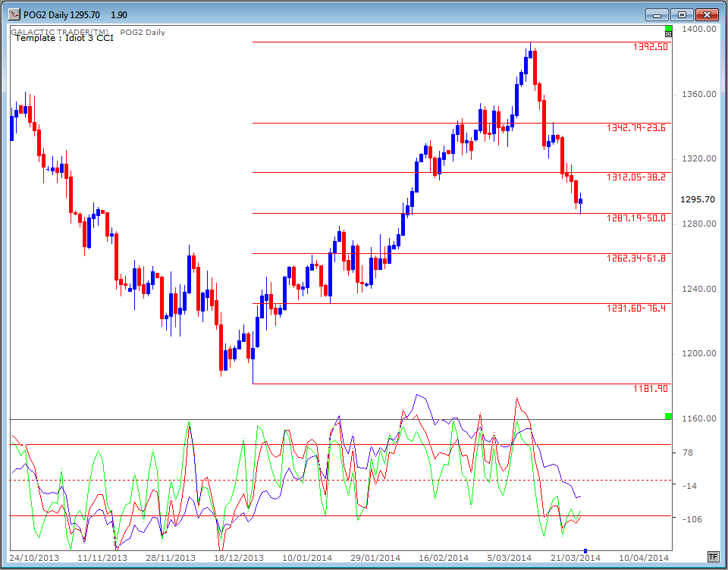Click the 1400.00 price axis value
Screen dimensions: 728x570
pyautogui.click(x=698, y=29)
